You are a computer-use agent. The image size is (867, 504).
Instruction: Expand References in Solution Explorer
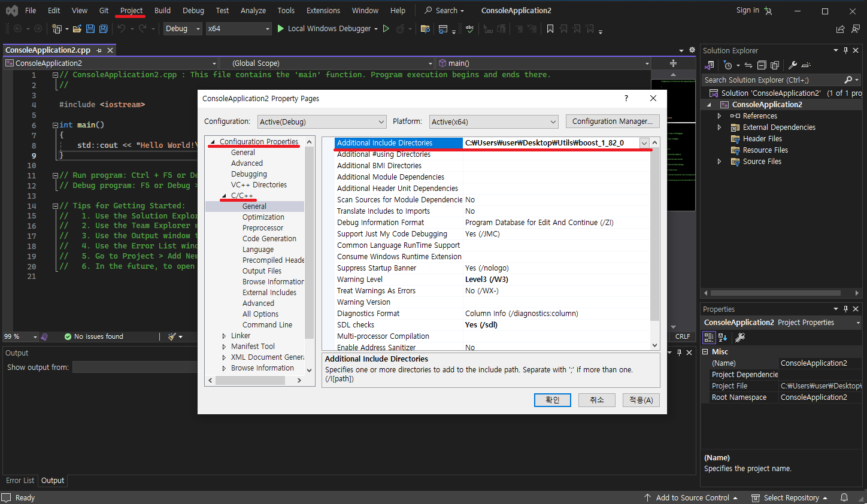pos(719,116)
